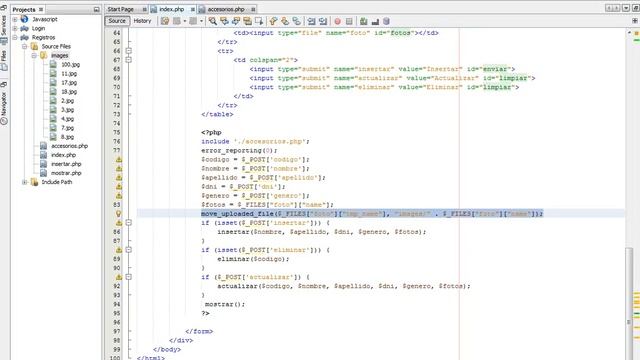This screenshot has width=640, height=360.
Task: Click the green Comment toolbar icon
Action: (x=364, y=21)
